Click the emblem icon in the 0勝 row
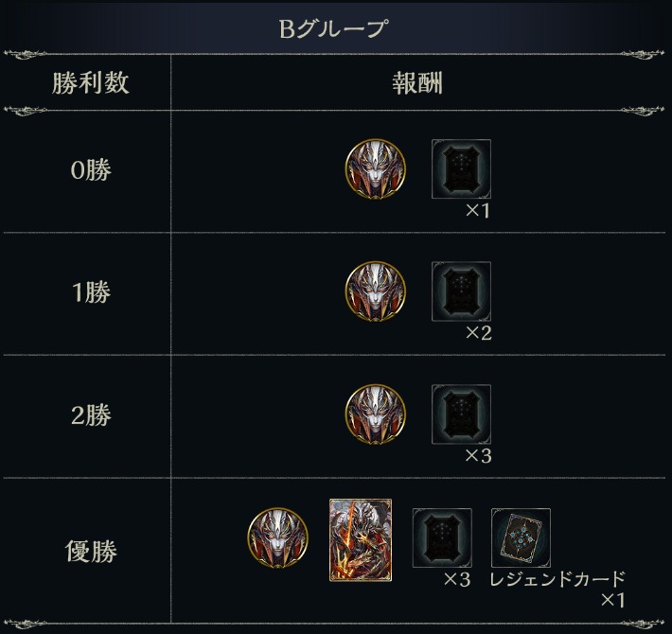Screen dimensions: 672x634 click(375, 168)
